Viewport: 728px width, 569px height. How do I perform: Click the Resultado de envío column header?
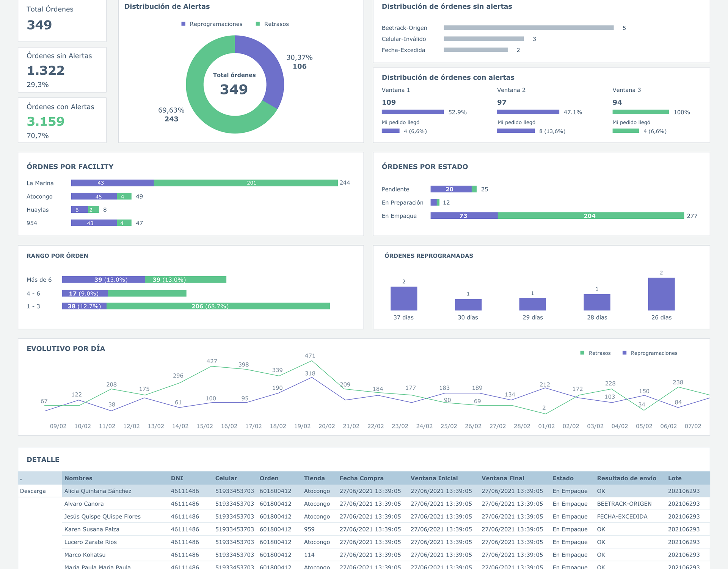(626, 478)
